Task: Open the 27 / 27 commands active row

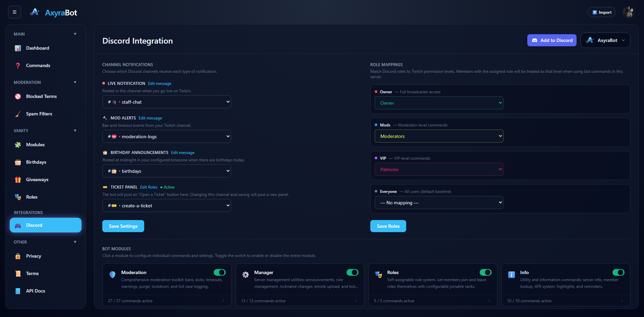Action: click(x=167, y=301)
